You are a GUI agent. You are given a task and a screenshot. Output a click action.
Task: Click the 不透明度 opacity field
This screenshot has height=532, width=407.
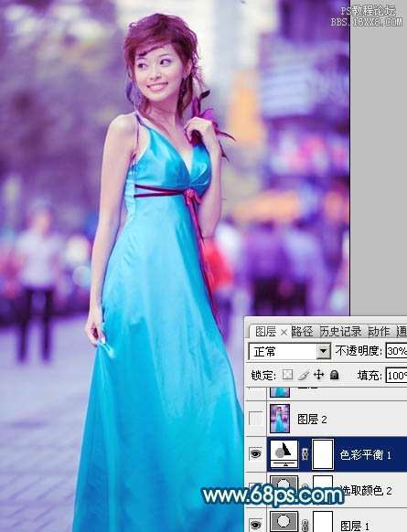(396, 351)
